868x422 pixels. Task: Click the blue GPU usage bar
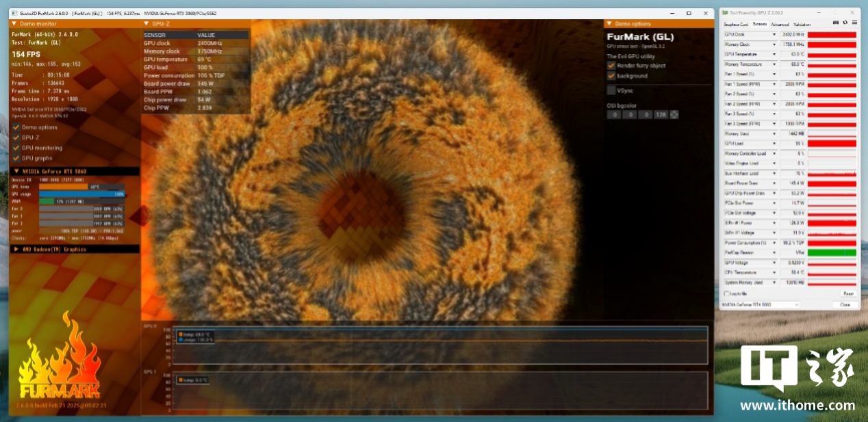[x=81, y=194]
